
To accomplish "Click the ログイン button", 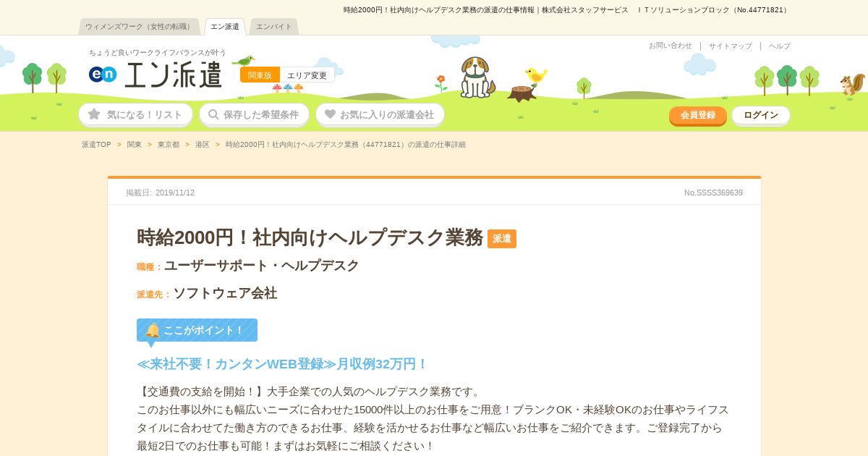I will 761,115.
